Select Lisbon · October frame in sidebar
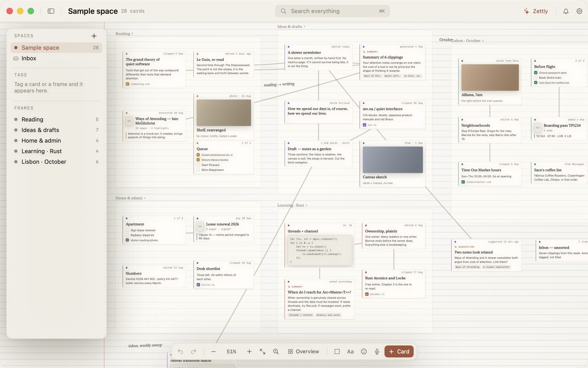The height and width of the screenshot is (368, 588). click(x=56, y=162)
